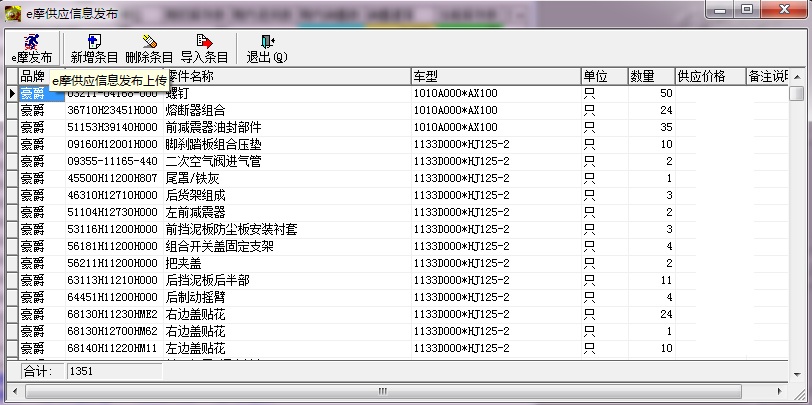Click part code 64451H11200H000

[112, 297]
